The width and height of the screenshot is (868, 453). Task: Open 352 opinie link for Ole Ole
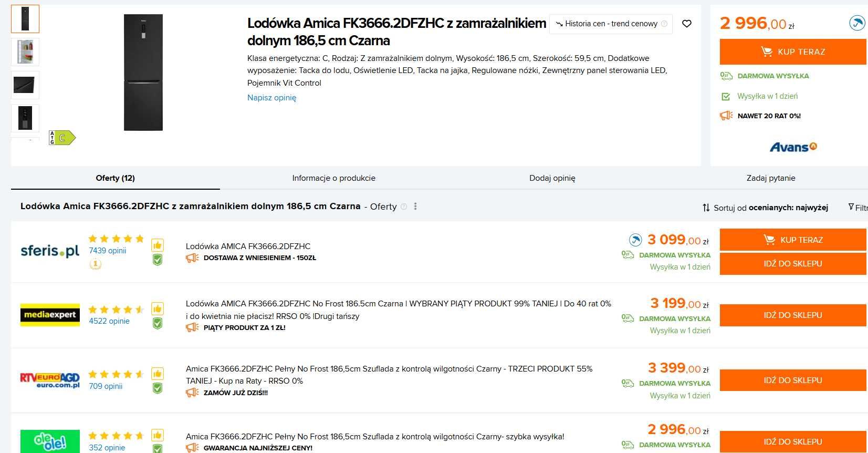point(107,448)
